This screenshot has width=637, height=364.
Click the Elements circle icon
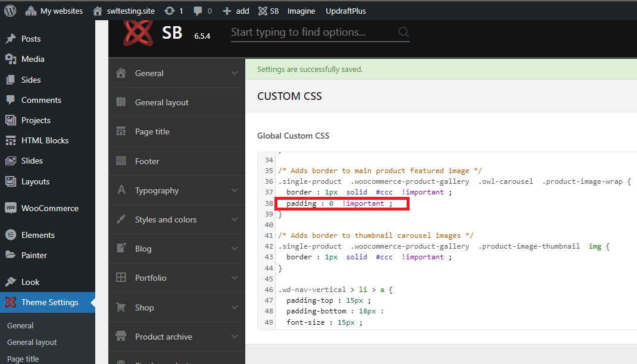click(11, 235)
